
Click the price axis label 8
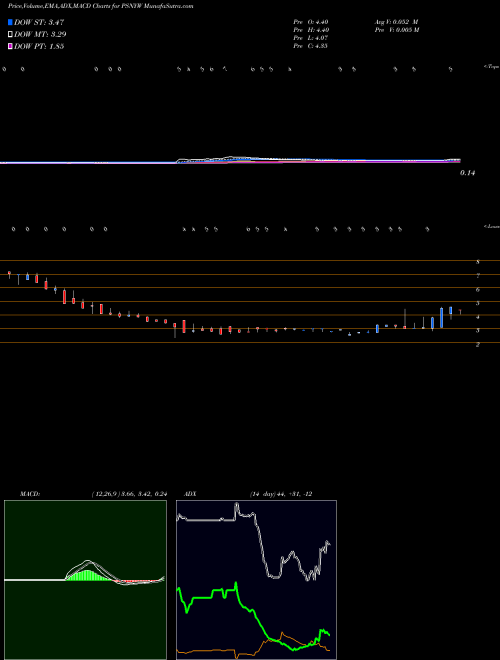478,262
